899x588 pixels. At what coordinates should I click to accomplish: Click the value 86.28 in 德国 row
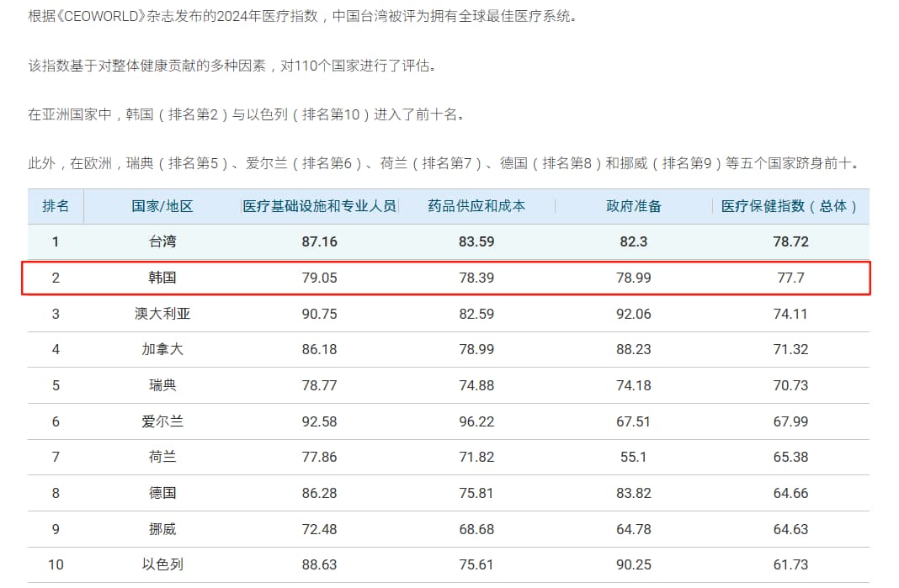(319, 494)
